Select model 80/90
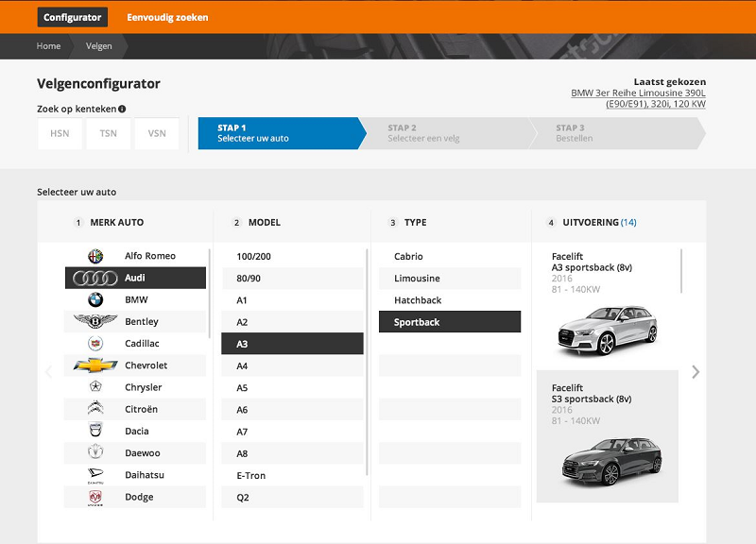 click(x=292, y=279)
